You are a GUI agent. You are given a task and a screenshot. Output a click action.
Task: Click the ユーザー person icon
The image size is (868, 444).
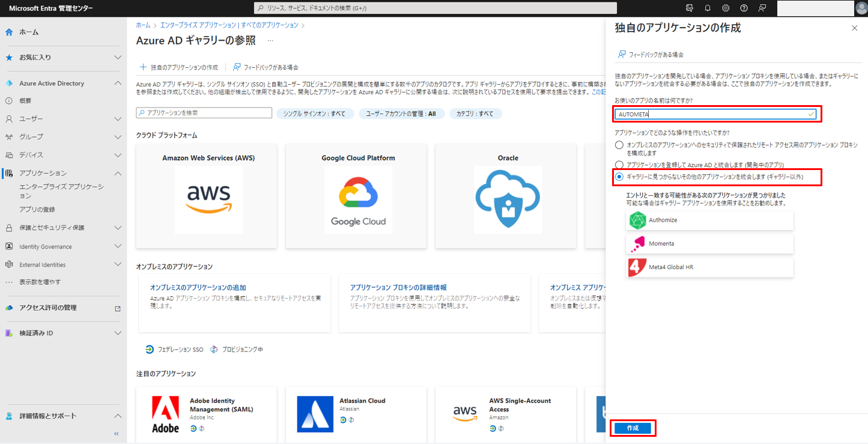(x=9, y=118)
